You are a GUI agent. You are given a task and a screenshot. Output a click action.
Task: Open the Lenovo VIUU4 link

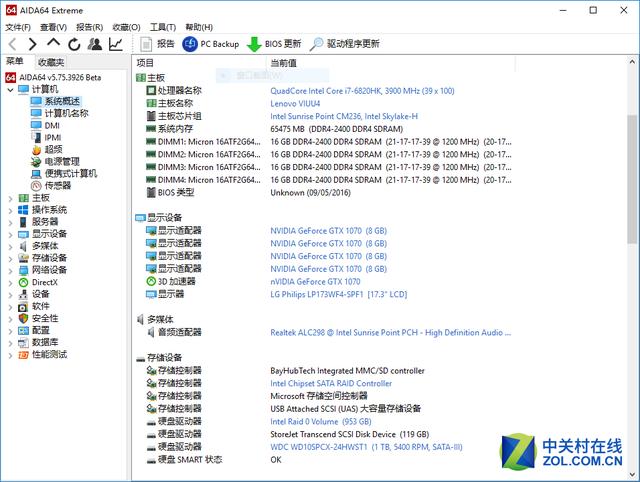295,103
